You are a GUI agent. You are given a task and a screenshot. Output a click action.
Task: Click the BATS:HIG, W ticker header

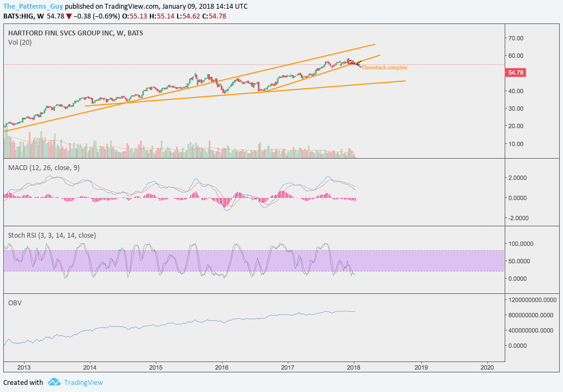pos(23,16)
